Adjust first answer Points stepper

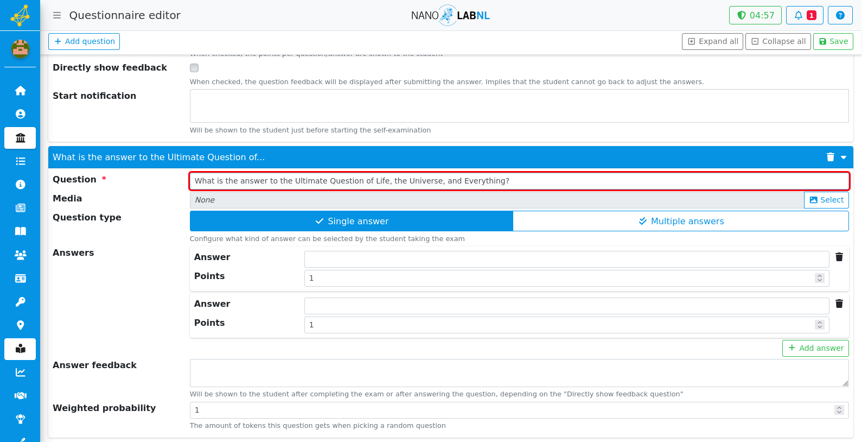(x=820, y=278)
